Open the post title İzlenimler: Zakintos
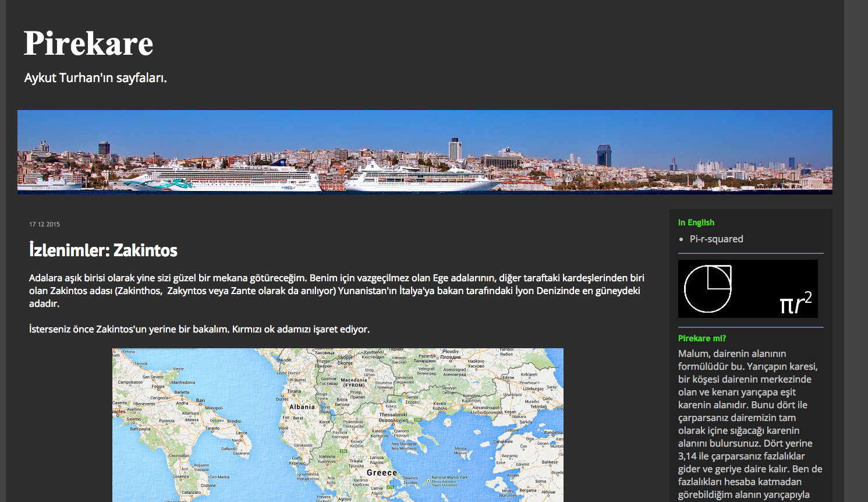 click(103, 250)
